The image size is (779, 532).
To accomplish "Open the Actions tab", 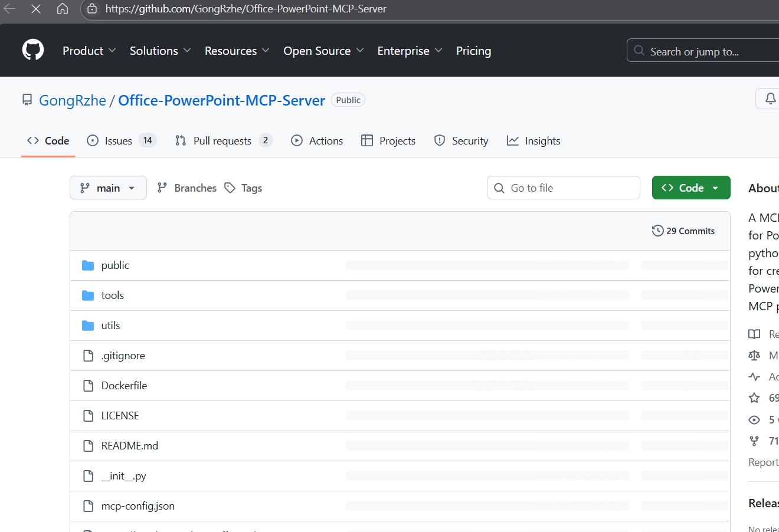I will [x=317, y=140].
